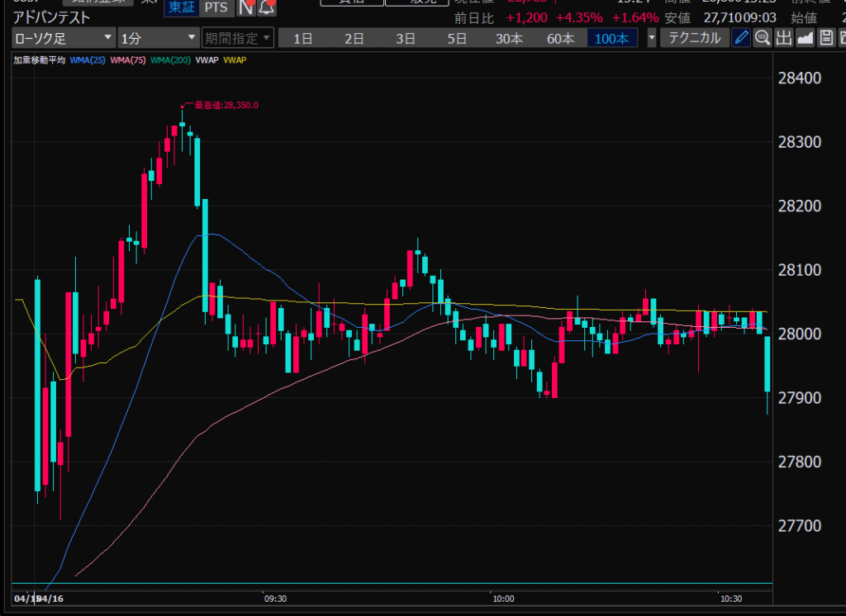Open the 1分 interval dropdown

[158, 37]
